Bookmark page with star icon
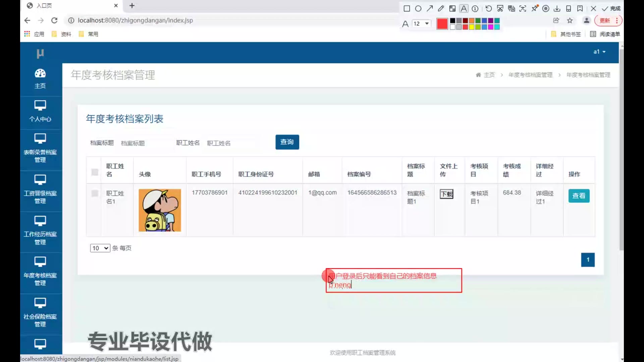This screenshot has height=362, width=644. (570, 20)
